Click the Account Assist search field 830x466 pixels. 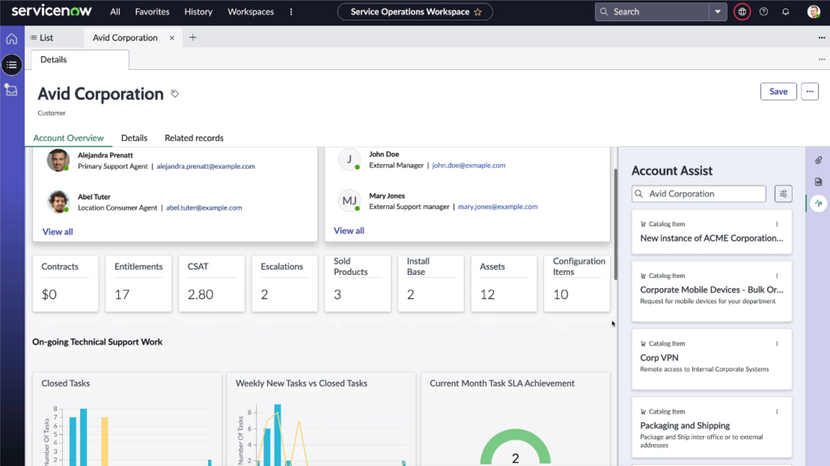pos(700,194)
